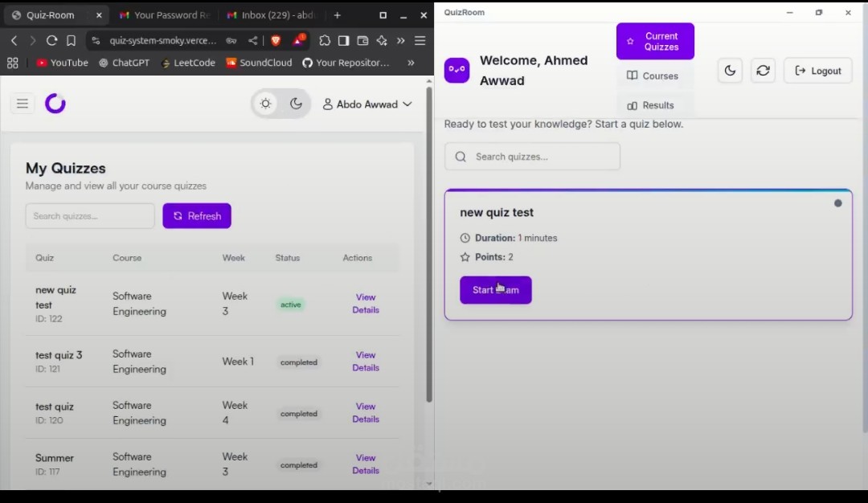Click the browser page vertical scrollbar
Viewport: 868px width, 503px height.
click(x=429, y=244)
